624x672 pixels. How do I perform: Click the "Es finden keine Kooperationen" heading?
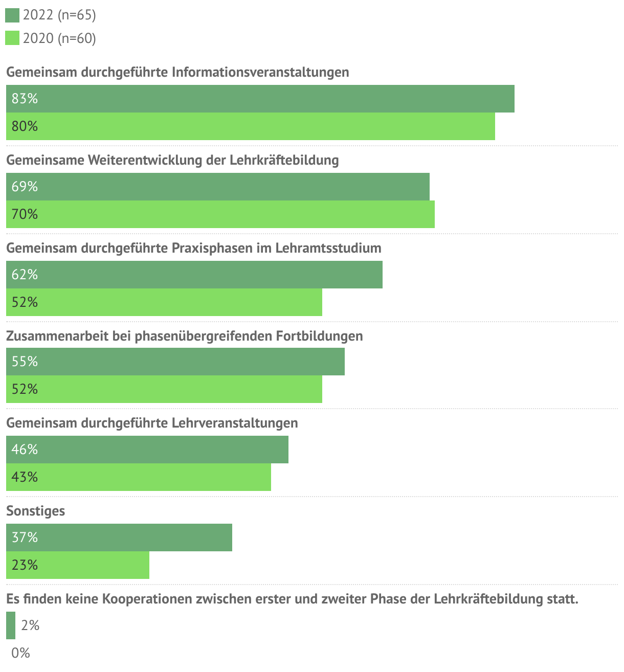click(292, 599)
